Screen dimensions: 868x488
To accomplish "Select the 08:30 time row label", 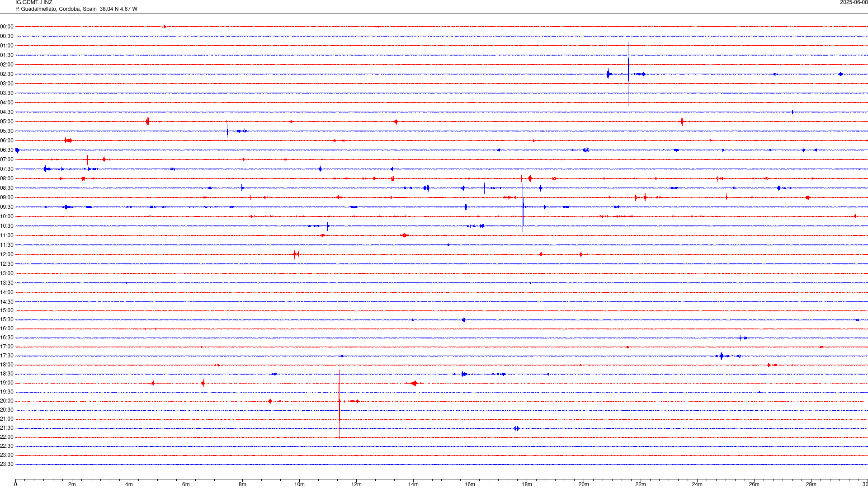I will (7, 188).
